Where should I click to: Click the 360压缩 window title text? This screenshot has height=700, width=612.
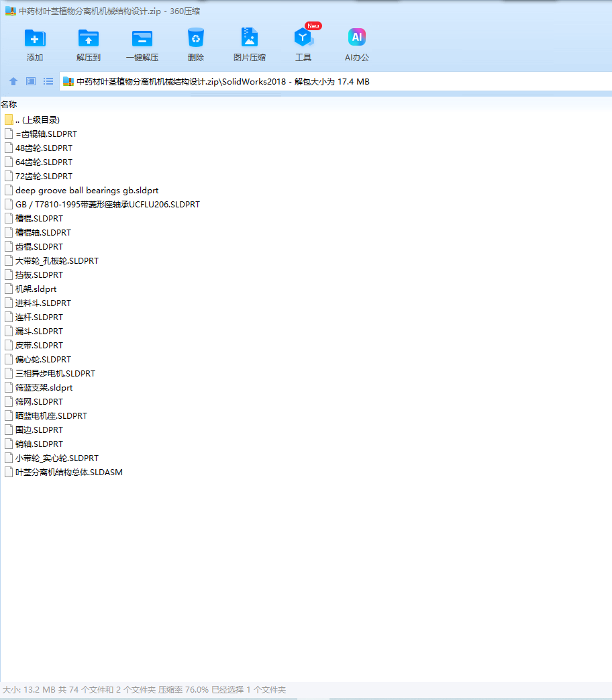tap(109, 11)
